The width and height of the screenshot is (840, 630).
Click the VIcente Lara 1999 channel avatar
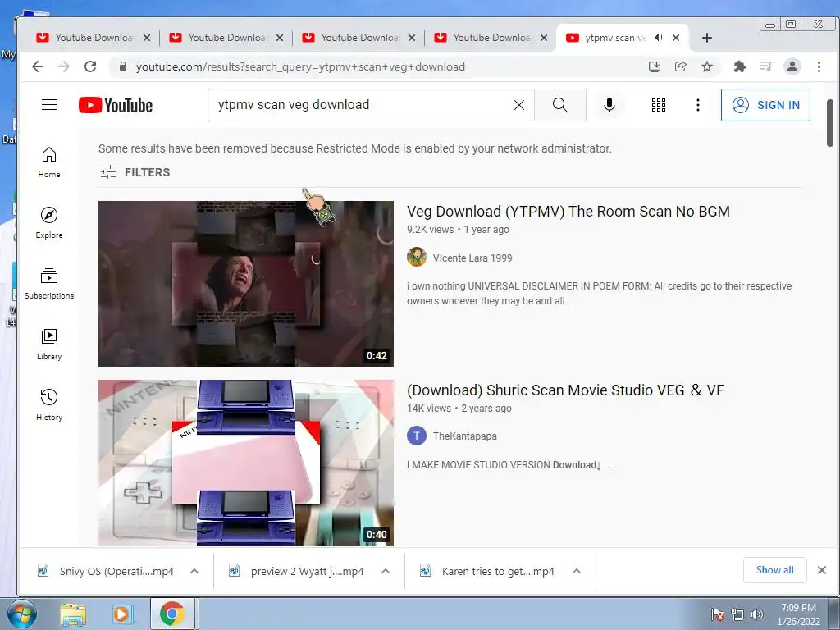(416, 257)
